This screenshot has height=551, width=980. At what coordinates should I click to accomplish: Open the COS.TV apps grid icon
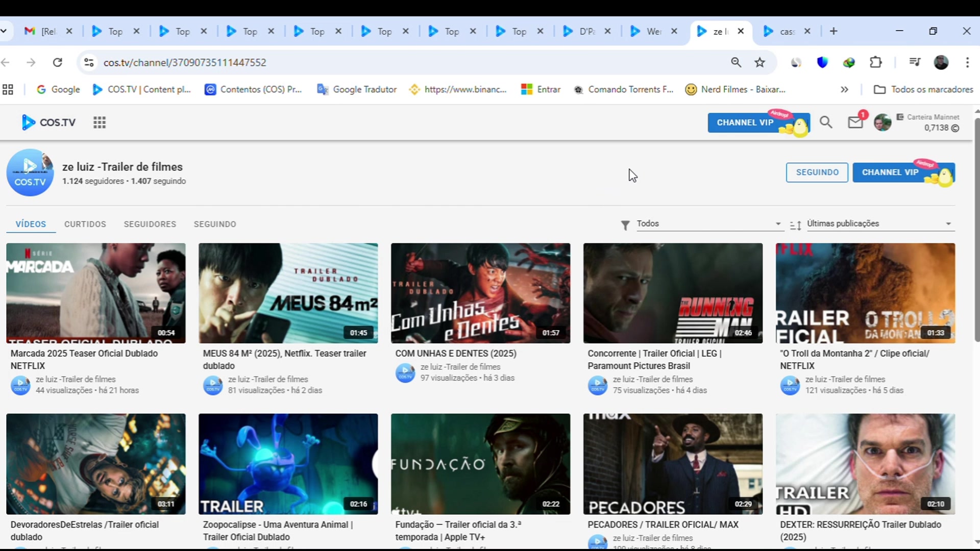click(100, 122)
